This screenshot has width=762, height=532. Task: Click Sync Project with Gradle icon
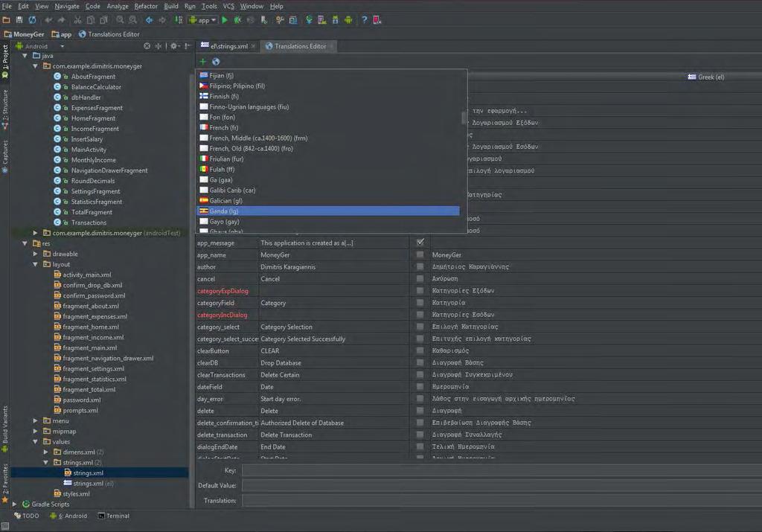(x=309, y=20)
